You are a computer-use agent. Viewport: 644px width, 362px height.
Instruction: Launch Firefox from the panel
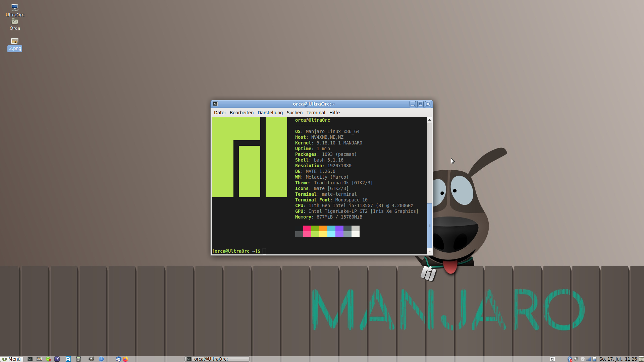tap(125, 359)
